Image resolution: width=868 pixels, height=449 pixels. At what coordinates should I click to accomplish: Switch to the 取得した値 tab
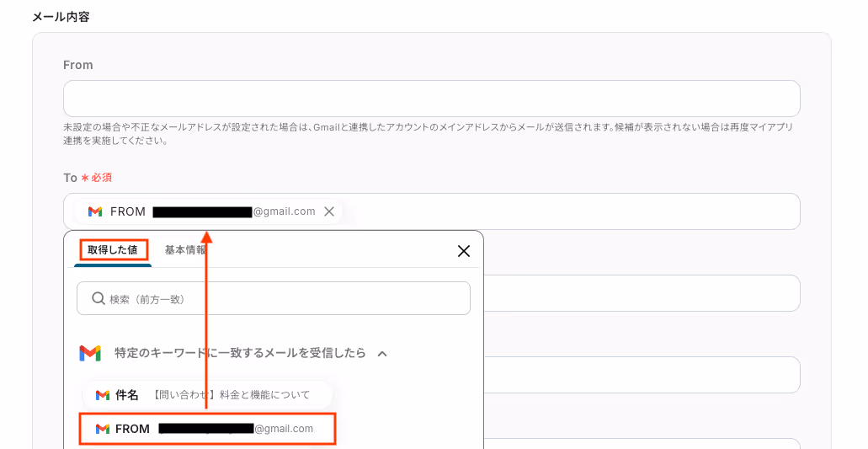click(113, 250)
